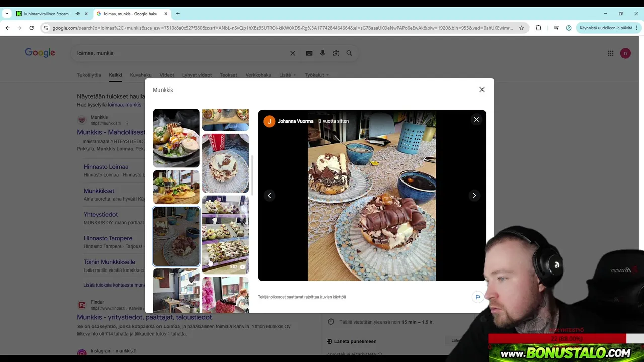Play the donut display video thumbnail
Image resolution: width=644 pixels, height=362 pixels.
pos(225,234)
